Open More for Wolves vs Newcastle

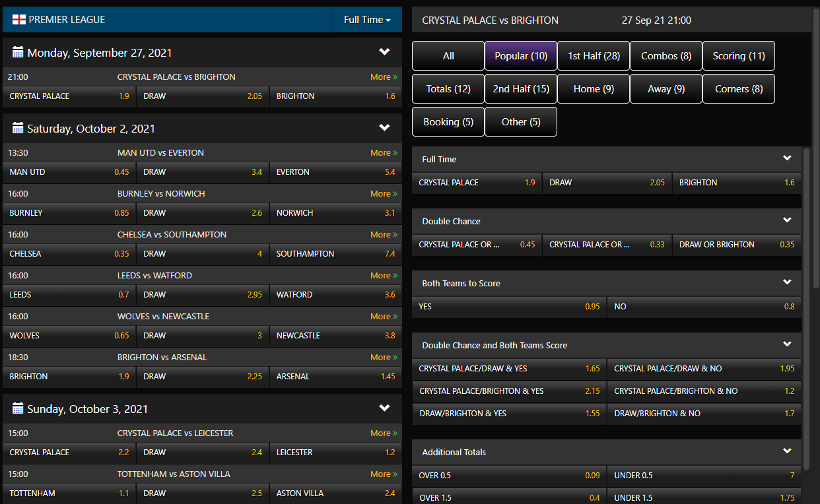tap(384, 317)
